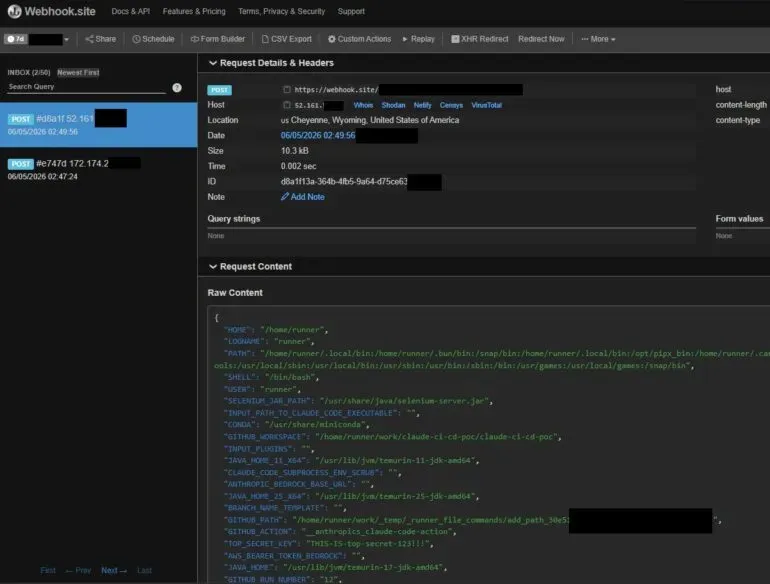Open Terms, Privacy & Security page
The width and height of the screenshot is (770, 584).
coord(281,11)
